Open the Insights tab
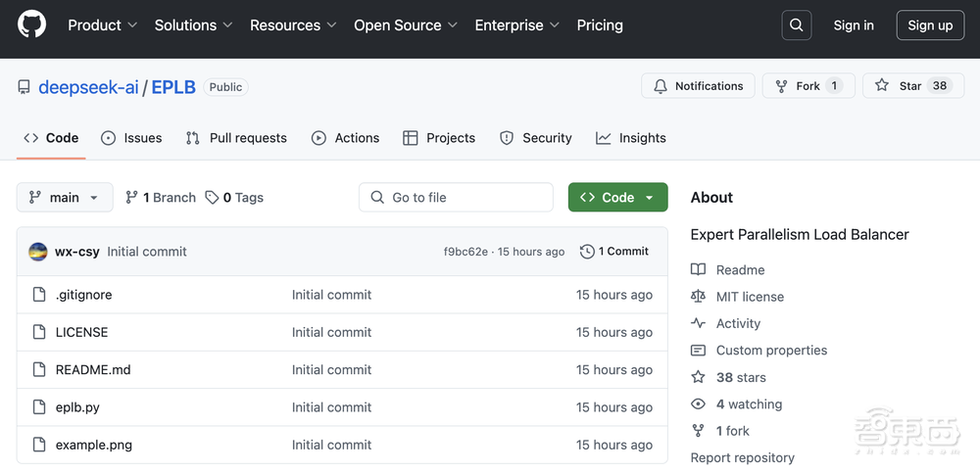Screen dimensions: 980x473 pyautogui.click(x=630, y=138)
